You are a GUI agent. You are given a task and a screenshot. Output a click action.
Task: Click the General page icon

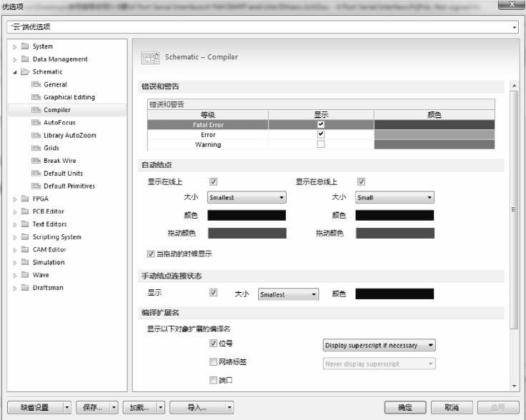tap(36, 84)
